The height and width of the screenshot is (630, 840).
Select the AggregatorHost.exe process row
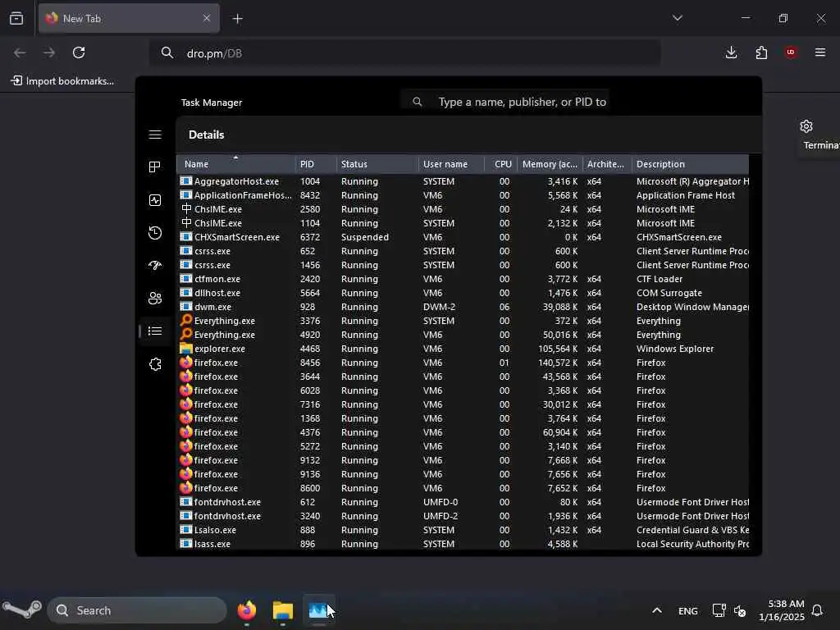point(463,181)
